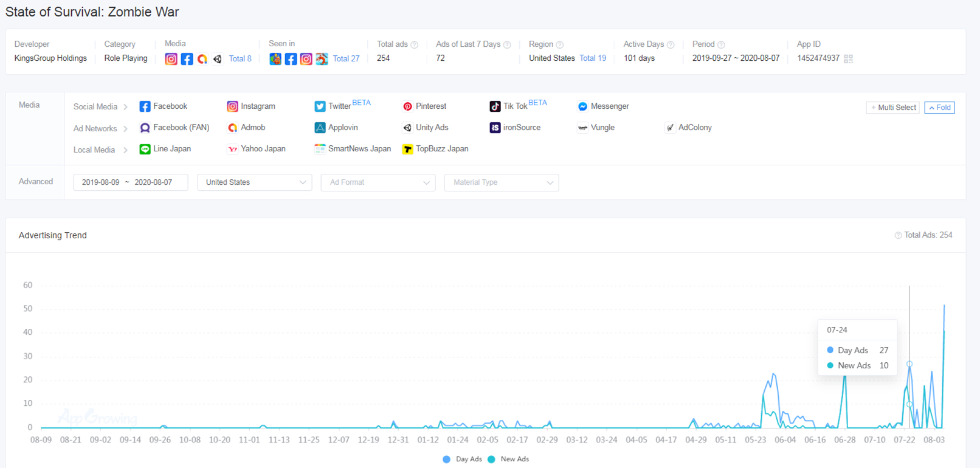Viewport: 980px width, 468px height.
Task: Select the Instagram media filter
Action: click(x=251, y=106)
